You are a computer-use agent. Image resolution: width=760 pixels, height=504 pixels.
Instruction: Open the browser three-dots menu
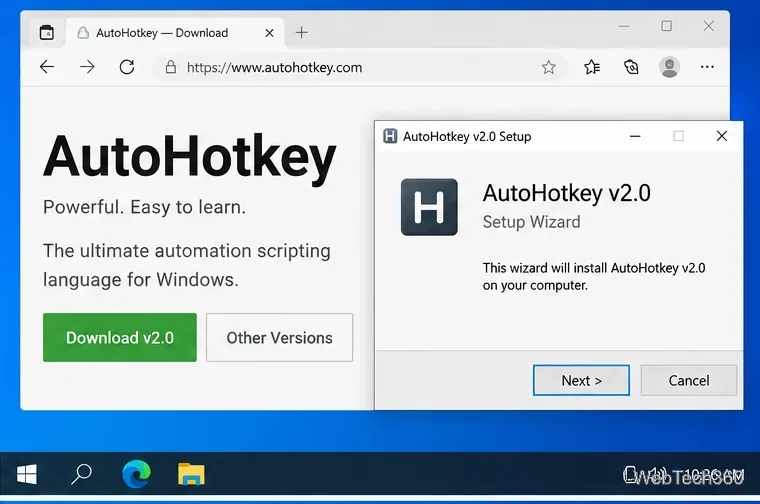(x=707, y=67)
